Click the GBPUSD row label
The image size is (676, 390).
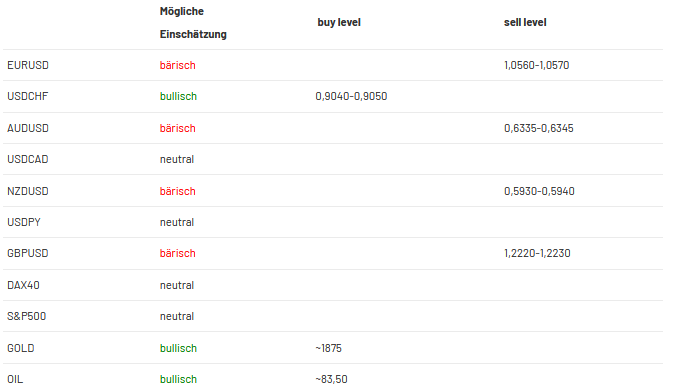coord(28,253)
